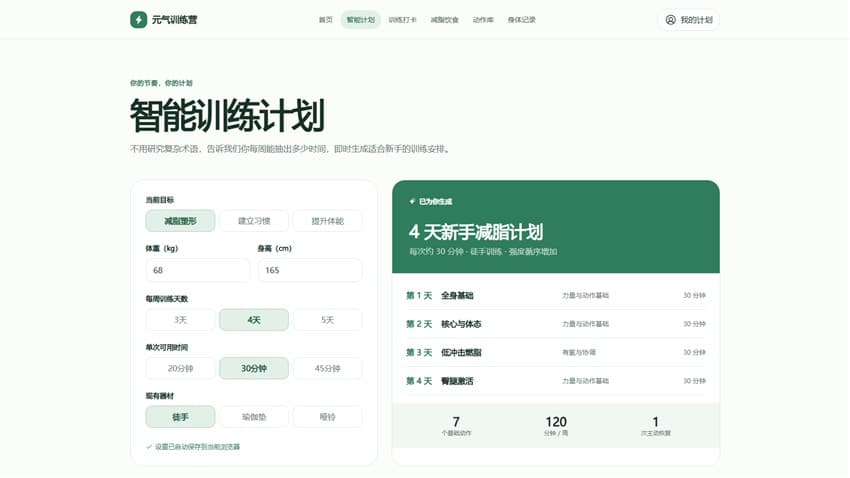Open the 低冲击燃脂 workout
Viewport: 850px width, 478px height.
pos(461,352)
